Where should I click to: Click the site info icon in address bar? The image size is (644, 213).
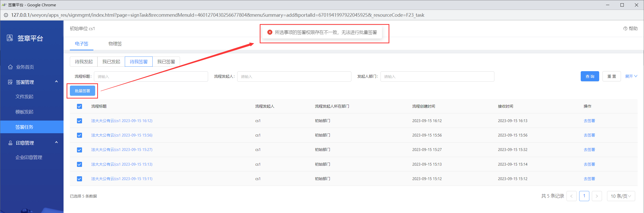coord(6,15)
